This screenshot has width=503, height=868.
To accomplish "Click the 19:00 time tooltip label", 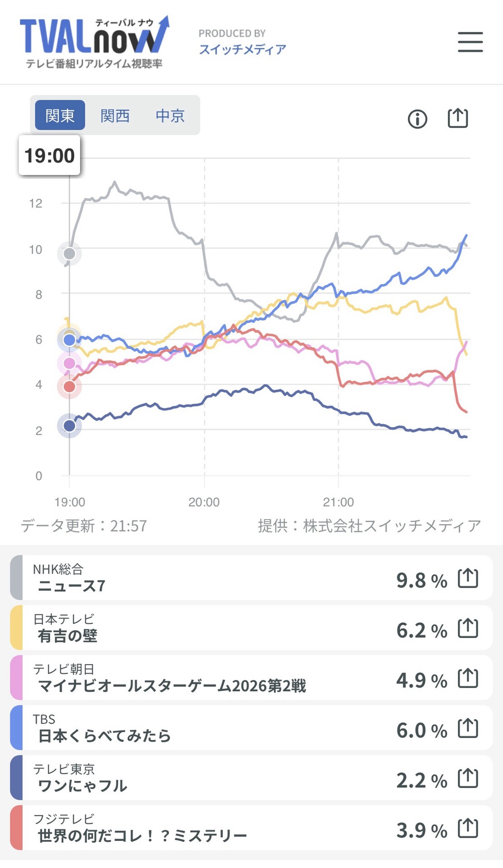I will pyautogui.click(x=49, y=156).
